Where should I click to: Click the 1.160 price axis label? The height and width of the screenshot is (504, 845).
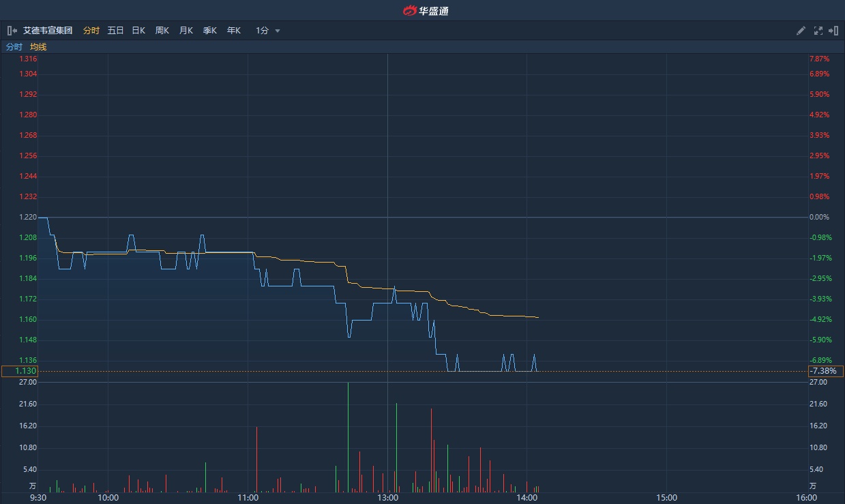(28, 319)
